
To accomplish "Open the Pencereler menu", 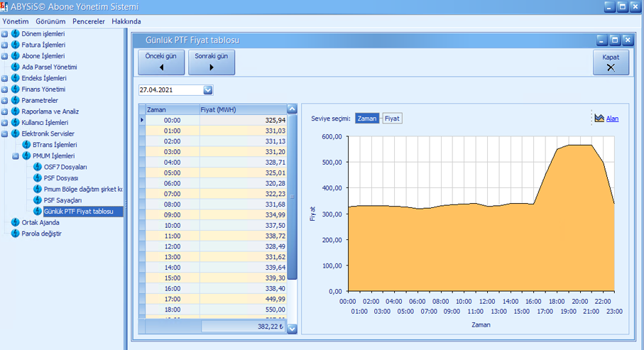I will click(88, 21).
